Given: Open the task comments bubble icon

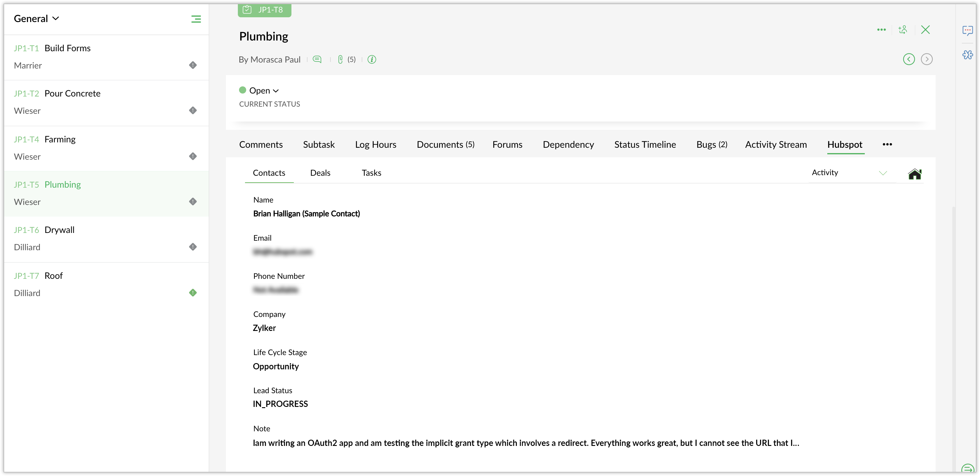Looking at the screenshot, I should click(x=317, y=59).
